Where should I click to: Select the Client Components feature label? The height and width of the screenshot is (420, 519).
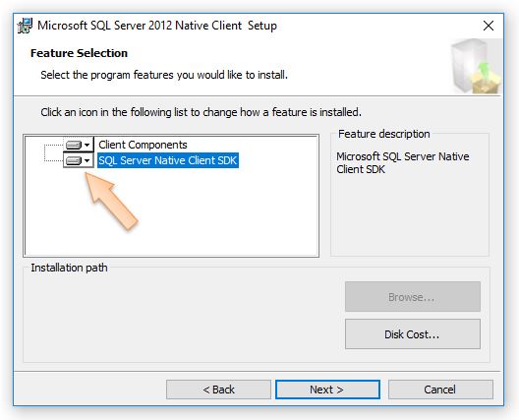pyautogui.click(x=143, y=145)
